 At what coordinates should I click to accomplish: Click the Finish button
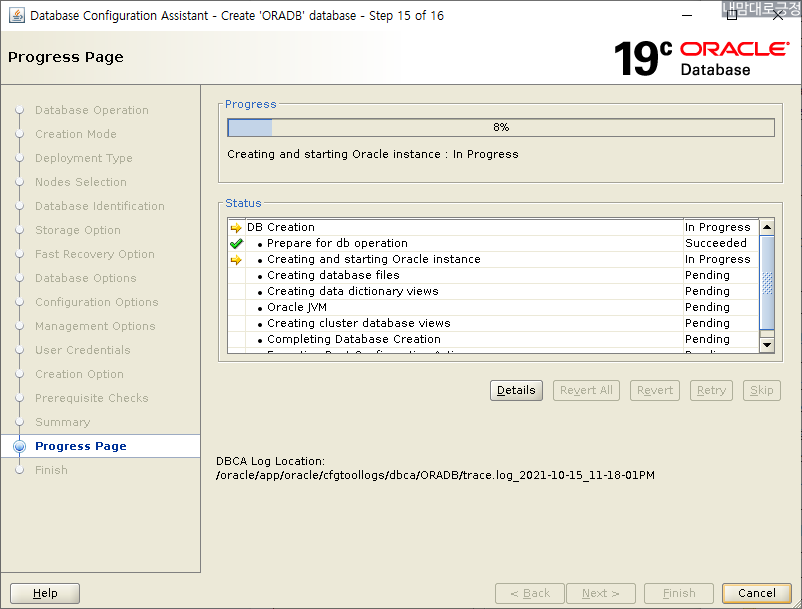point(679,593)
